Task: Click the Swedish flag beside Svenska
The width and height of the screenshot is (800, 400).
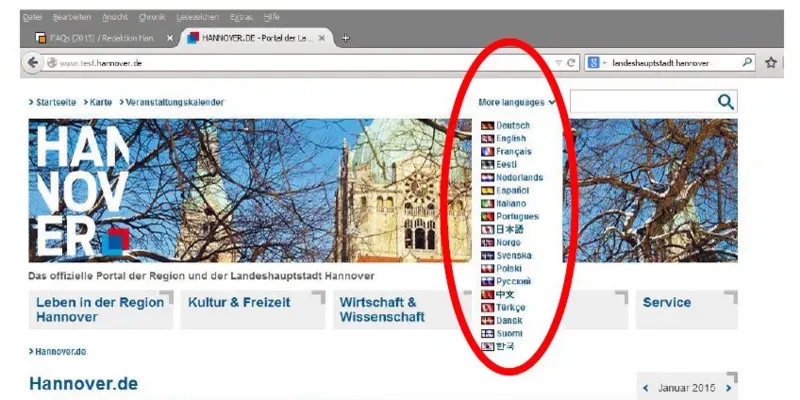Action: click(x=488, y=256)
